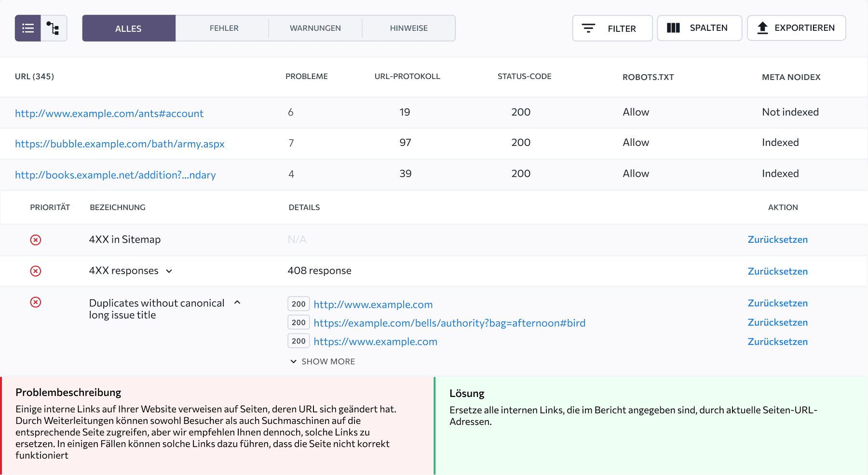
Task: Open link https://bubble.example.com/bath/army.aspx
Action: click(x=120, y=144)
